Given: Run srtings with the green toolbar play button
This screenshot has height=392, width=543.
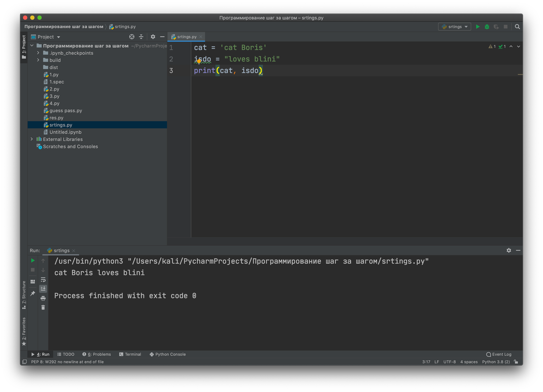Looking at the screenshot, I should point(477,27).
